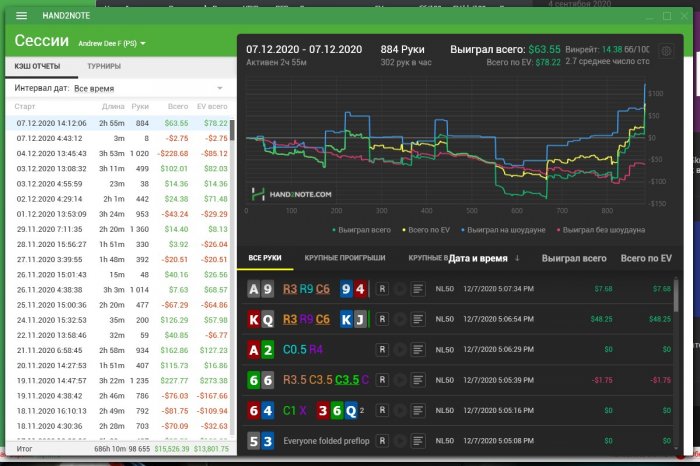
Task: Click R replayer button for KQ hand
Action: tap(382, 319)
